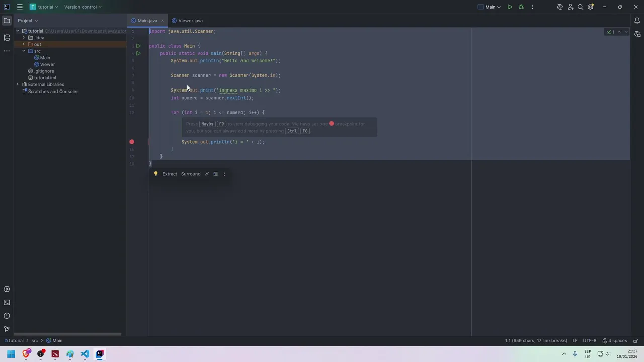Click tutorial breadcrumb in navigation bar

(14, 341)
